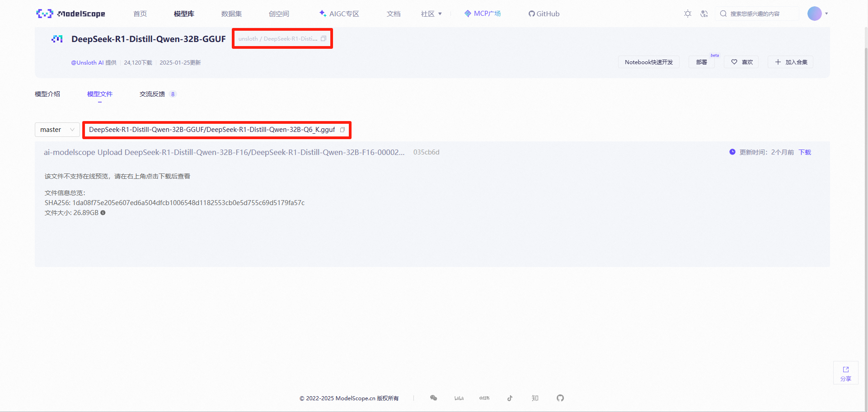Copy the model ID unsloth/DeepSeek-R1-Disti...
The height and width of the screenshot is (412, 868).
pos(324,39)
